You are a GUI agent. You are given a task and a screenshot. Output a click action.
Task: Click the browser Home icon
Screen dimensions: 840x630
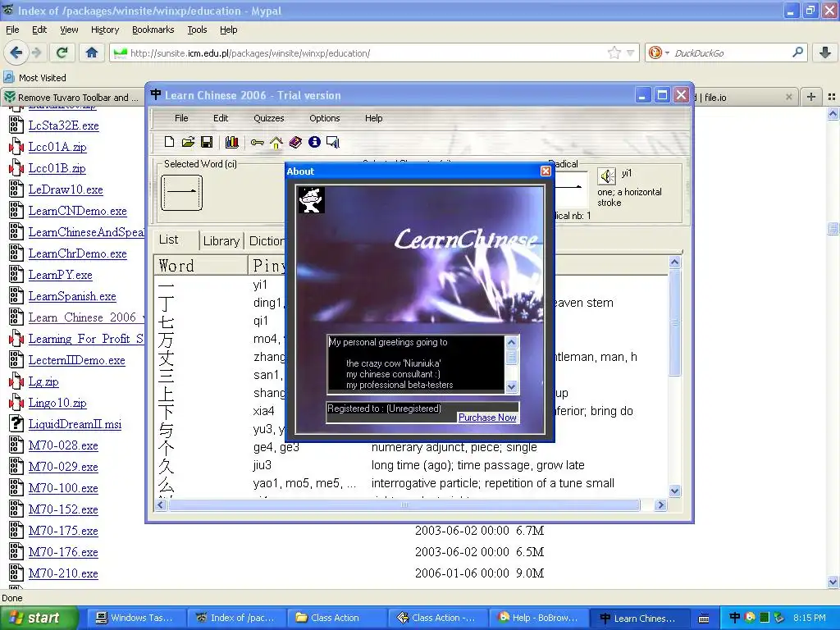pos(92,52)
